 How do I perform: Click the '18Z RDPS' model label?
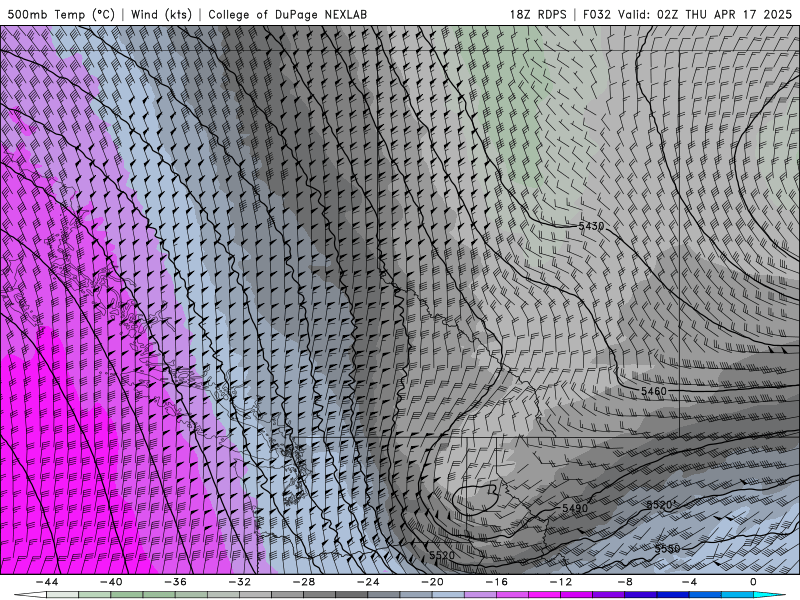click(538, 14)
